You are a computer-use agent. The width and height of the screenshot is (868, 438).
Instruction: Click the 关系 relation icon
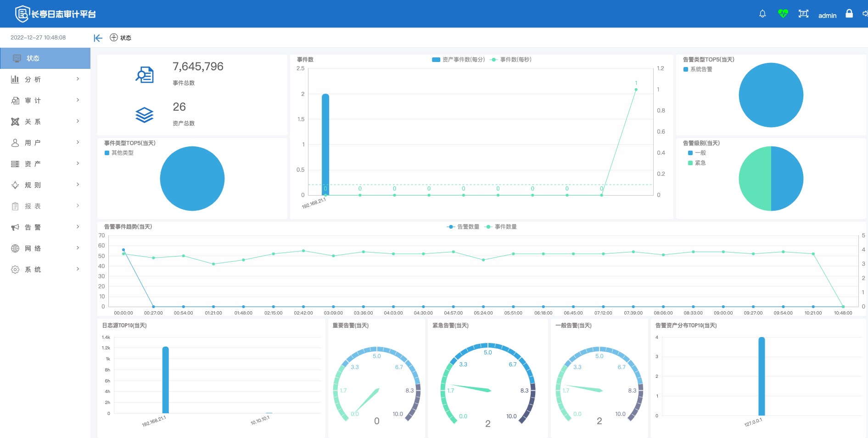[x=15, y=122]
